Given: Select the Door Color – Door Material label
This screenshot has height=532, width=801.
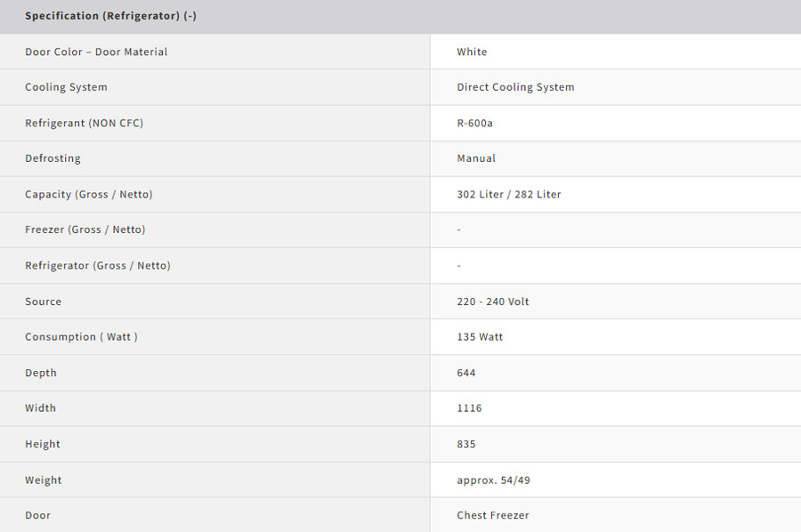Looking at the screenshot, I should tap(96, 52).
